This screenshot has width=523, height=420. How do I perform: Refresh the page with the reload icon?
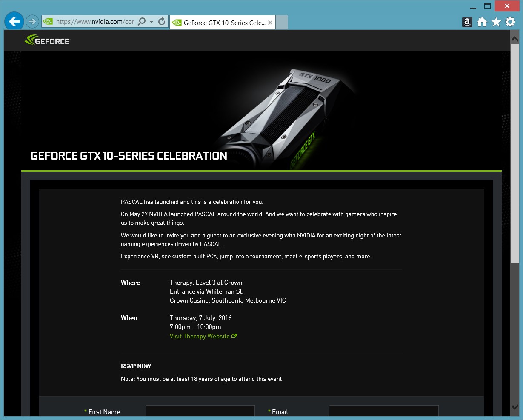coord(162,21)
